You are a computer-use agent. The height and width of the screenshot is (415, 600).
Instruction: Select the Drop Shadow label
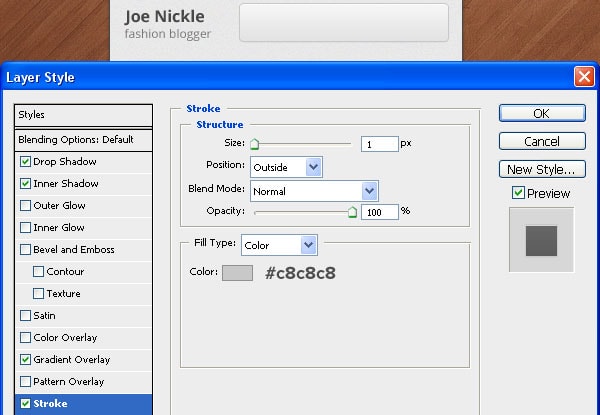coord(65,161)
